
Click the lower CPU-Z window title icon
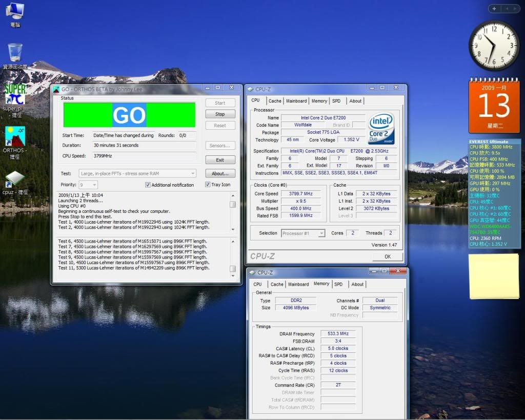pos(252,273)
